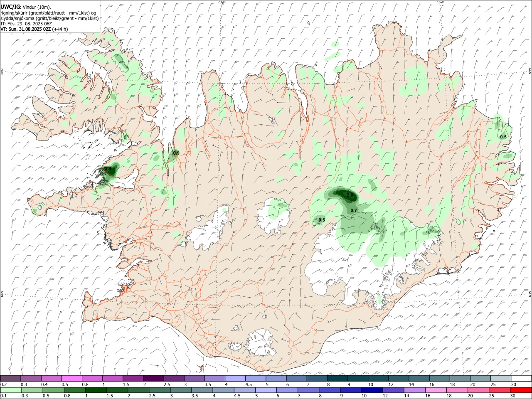
Task: Select the light green swatch labeled 0.3
Action: (x=32, y=390)
